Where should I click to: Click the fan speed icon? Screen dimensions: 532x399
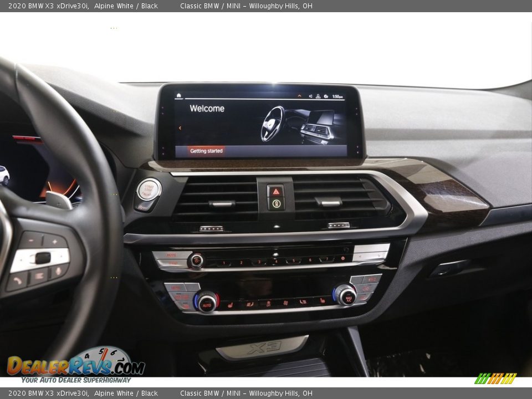tap(286, 303)
